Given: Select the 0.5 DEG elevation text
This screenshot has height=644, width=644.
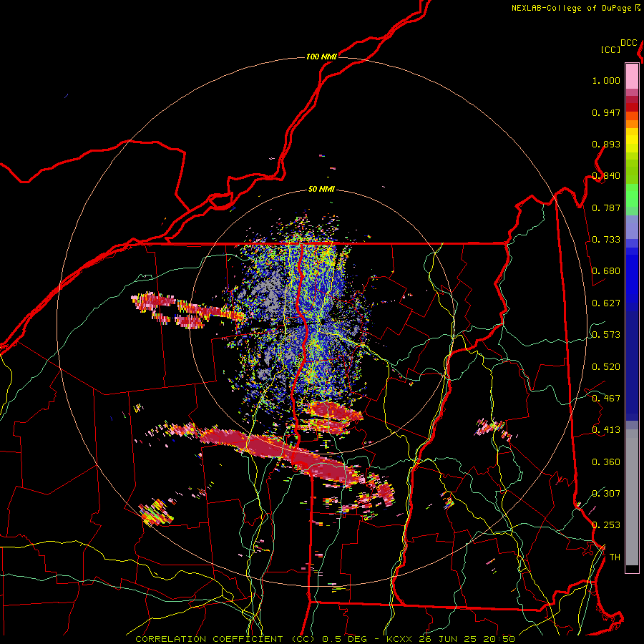Looking at the screenshot, I should point(344,639).
